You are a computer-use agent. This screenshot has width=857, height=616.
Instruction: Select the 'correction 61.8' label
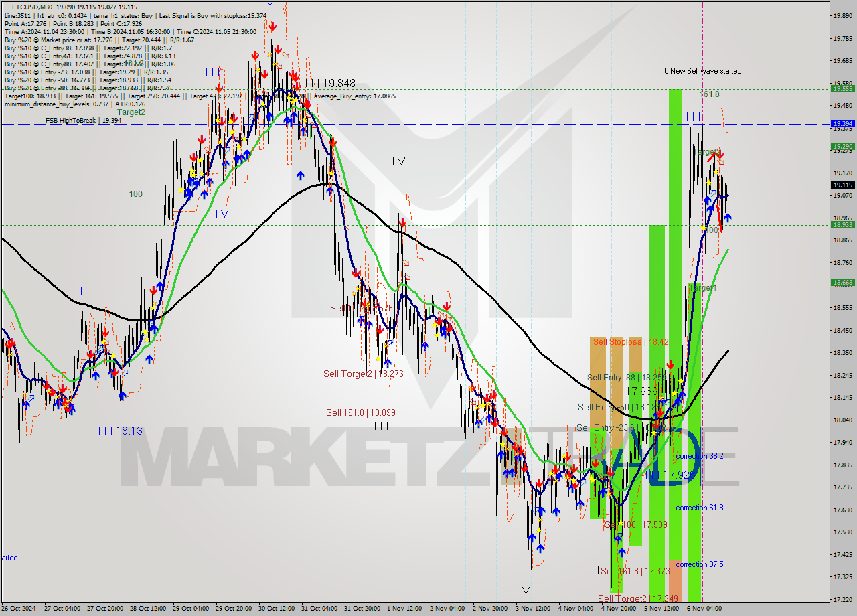click(x=700, y=508)
